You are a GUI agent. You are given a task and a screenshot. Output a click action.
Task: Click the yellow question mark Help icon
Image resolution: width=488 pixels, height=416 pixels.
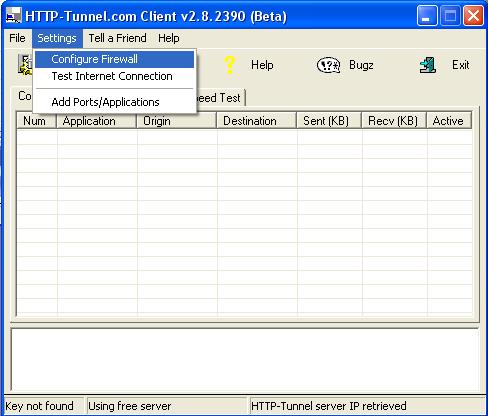click(x=230, y=65)
